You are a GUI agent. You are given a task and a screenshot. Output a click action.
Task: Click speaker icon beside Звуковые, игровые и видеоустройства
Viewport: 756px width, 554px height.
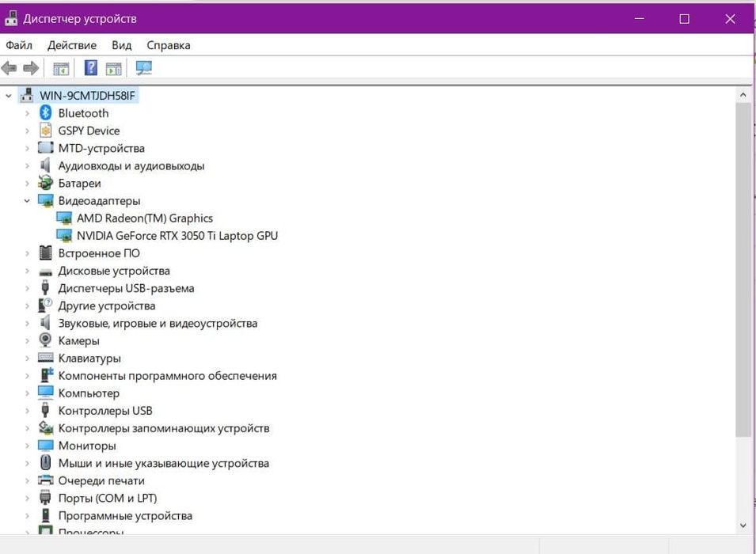pyautogui.click(x=45, y=323)
